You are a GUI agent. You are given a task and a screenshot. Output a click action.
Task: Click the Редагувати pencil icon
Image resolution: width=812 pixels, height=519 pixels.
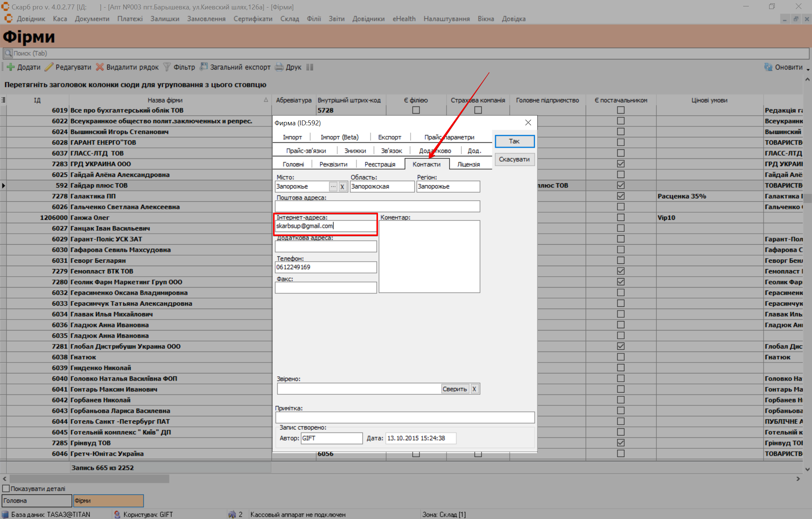tap(49, 67)
